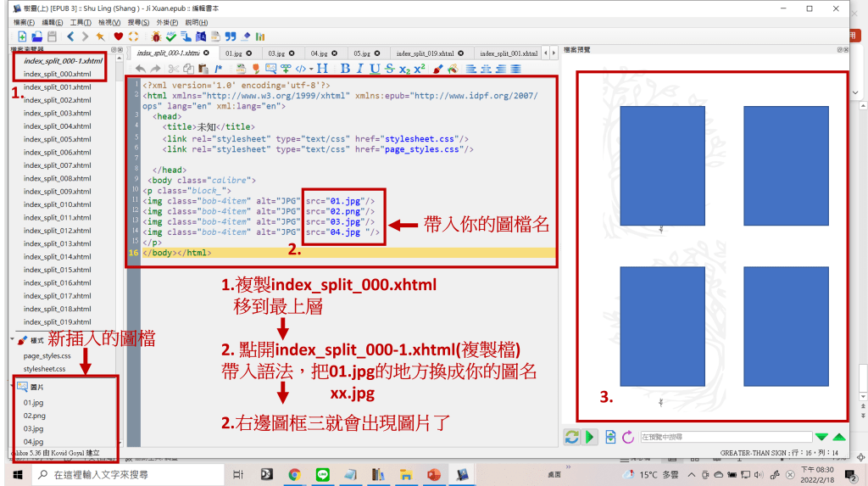Click the reload preview purple arrow icon
868x486 pixels.
[x=628, y=437]
